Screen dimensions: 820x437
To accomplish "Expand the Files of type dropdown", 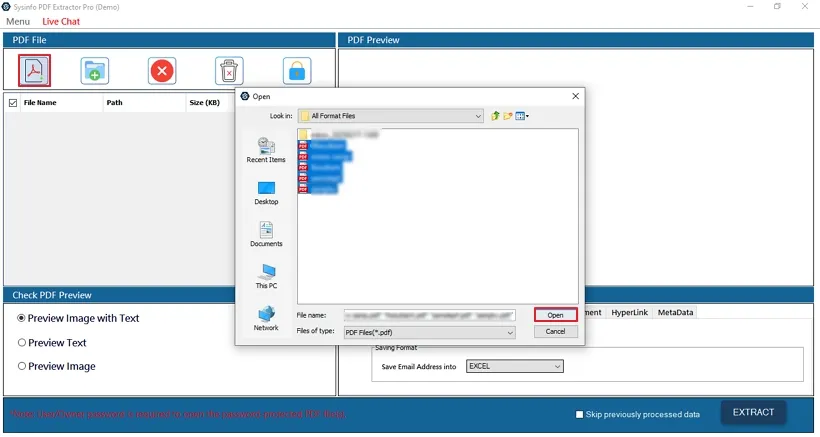I will (510, 332).
